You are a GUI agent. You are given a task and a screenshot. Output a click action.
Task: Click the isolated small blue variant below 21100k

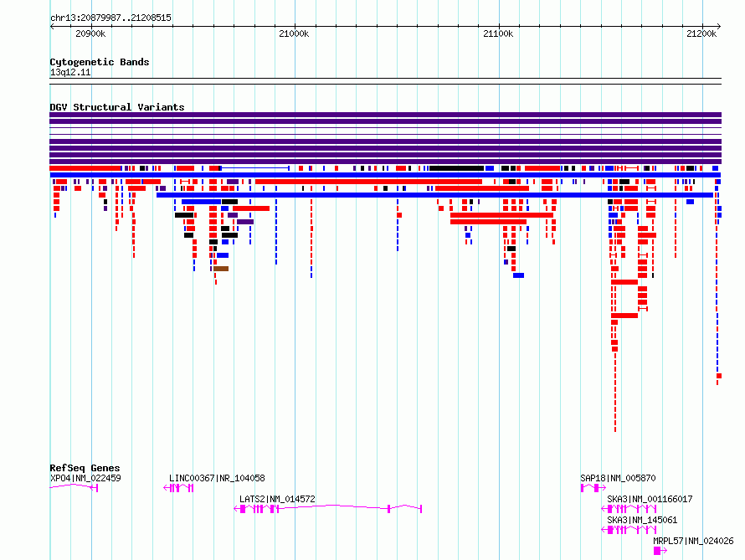(518, 275)
